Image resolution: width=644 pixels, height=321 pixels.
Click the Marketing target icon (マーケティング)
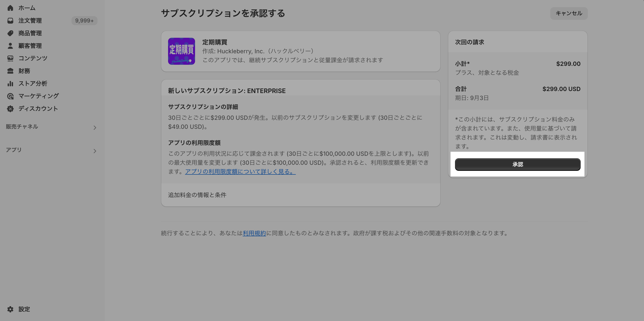[x=10, y=96]
